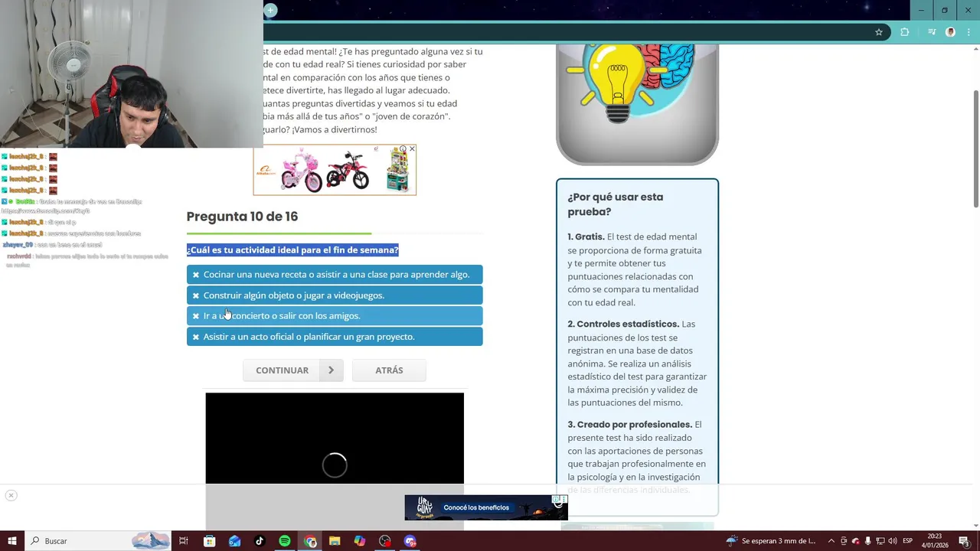
Task: Click the stream chat message from zhayev_09
Action: pos(52,245)
